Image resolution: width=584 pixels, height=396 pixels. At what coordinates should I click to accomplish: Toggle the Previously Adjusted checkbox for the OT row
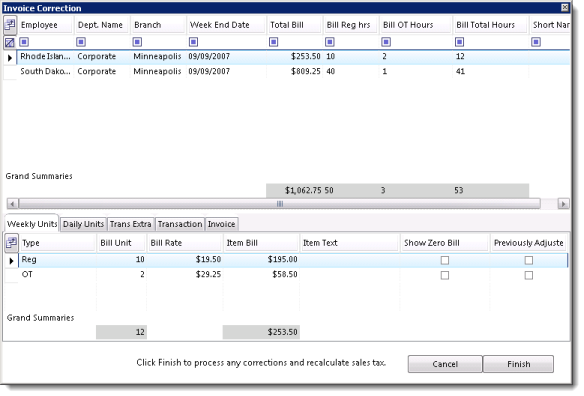tap(529, 275)
